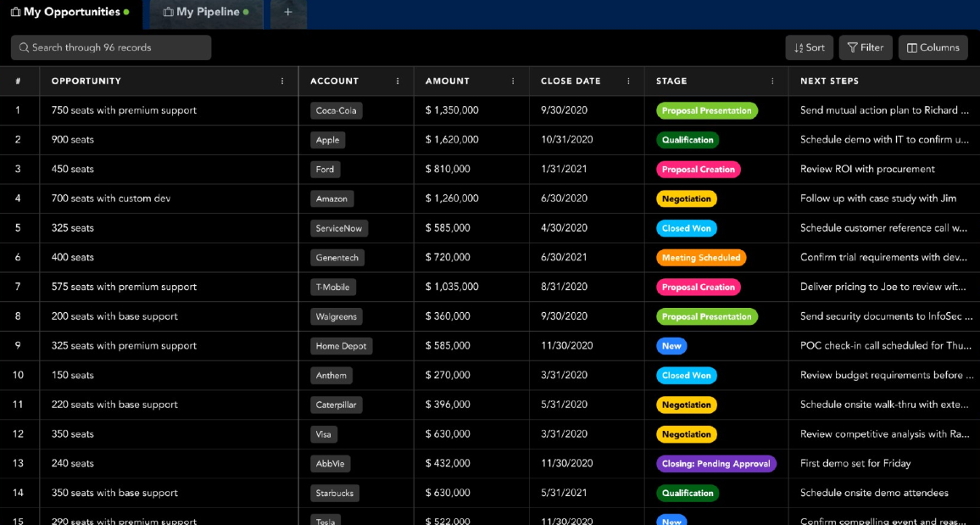Click the T-Mobile account chip
The width and height of the screenshot is (980, 525).
[333, 287]
